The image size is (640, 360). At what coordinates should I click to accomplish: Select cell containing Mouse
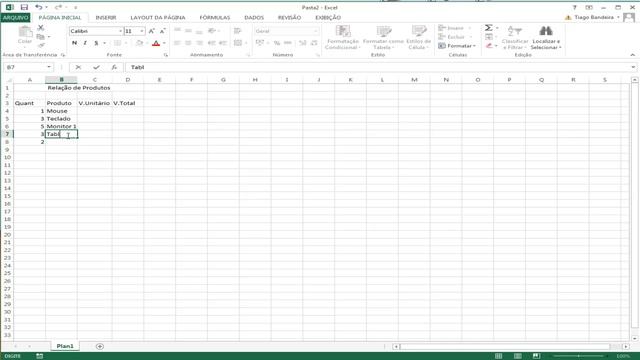click(61, 111)
